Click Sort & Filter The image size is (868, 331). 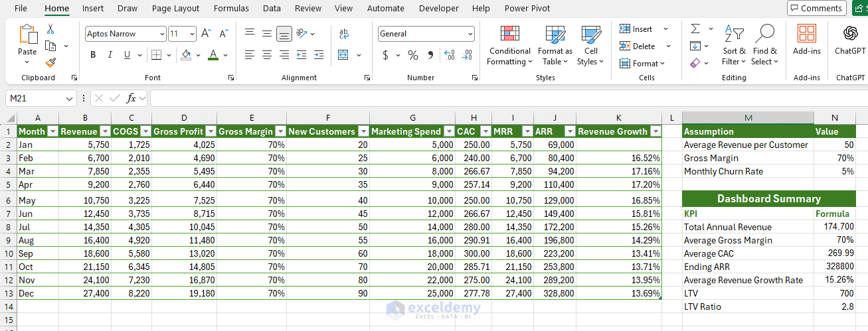[734, 45]
